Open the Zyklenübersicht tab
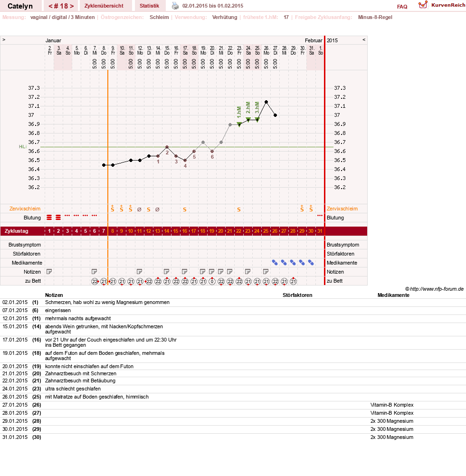466x476 pixels. pos(104,6)
